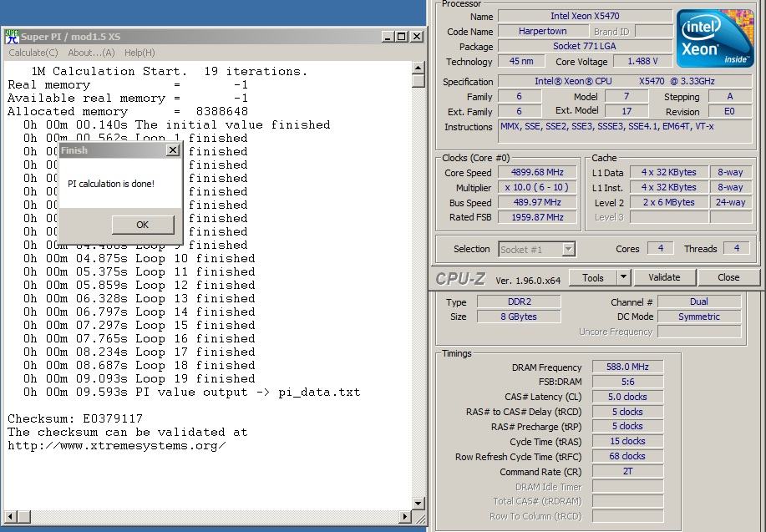The image size is (766, 532).
Task: Click the Channel # value Dual
Action: click(x=699, y=301)
